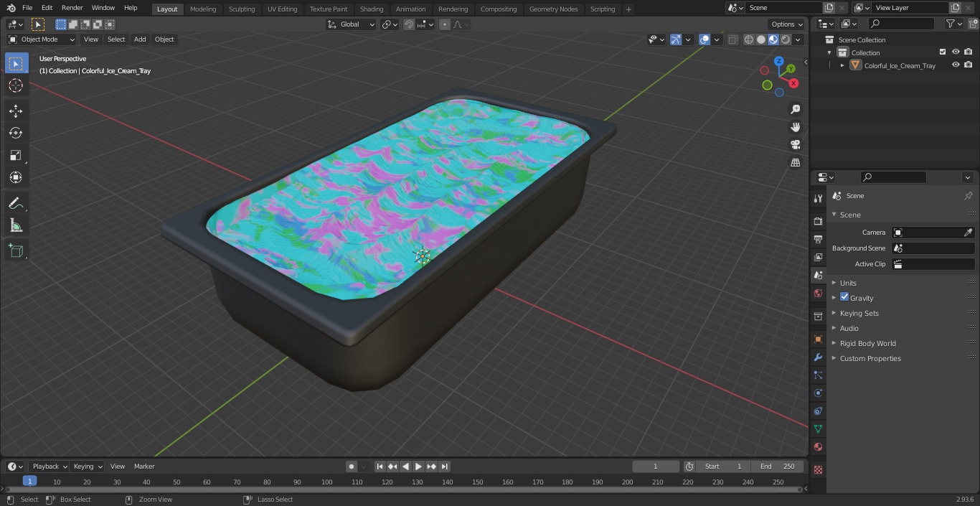Select the Cursor tool
This screenshot has width=980, height=506.
(x=16, y=85)
